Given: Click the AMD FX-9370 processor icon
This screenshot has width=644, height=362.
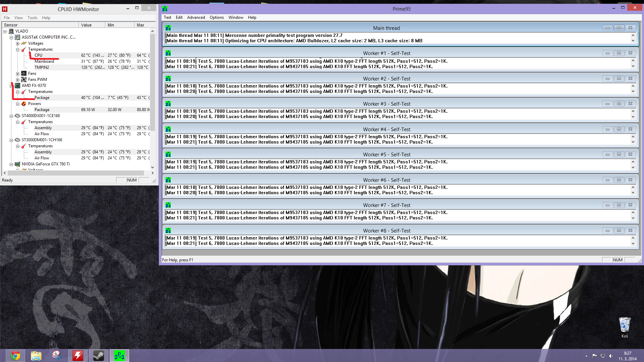Looking at the screenshot, I should point(17,86).
